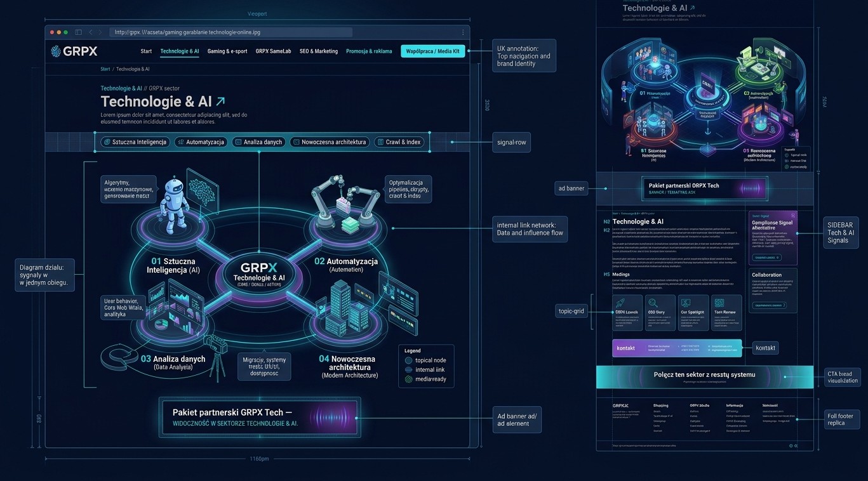
Task: Open the active Technologie & AI nav tab
Action: pos(180,51)
